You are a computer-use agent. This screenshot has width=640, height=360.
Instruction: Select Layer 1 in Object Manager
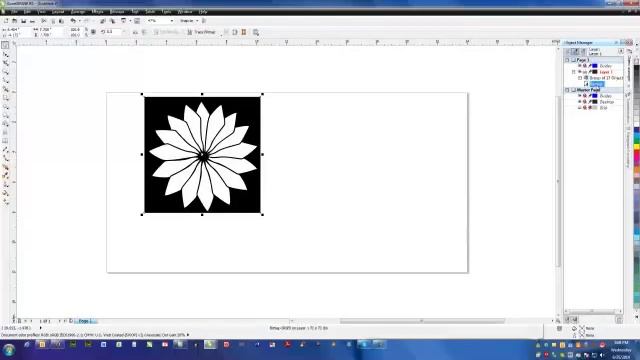click(606, 72)
